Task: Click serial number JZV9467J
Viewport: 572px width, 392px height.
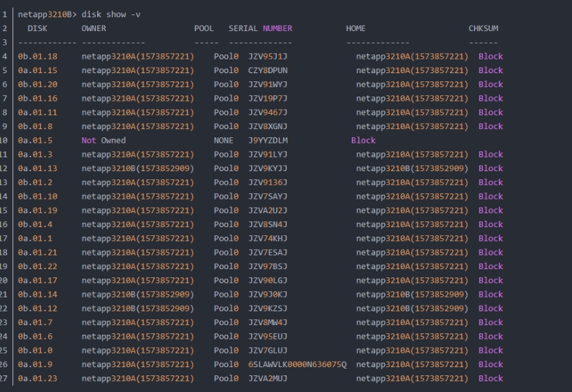Action: (x=268, y=112)
